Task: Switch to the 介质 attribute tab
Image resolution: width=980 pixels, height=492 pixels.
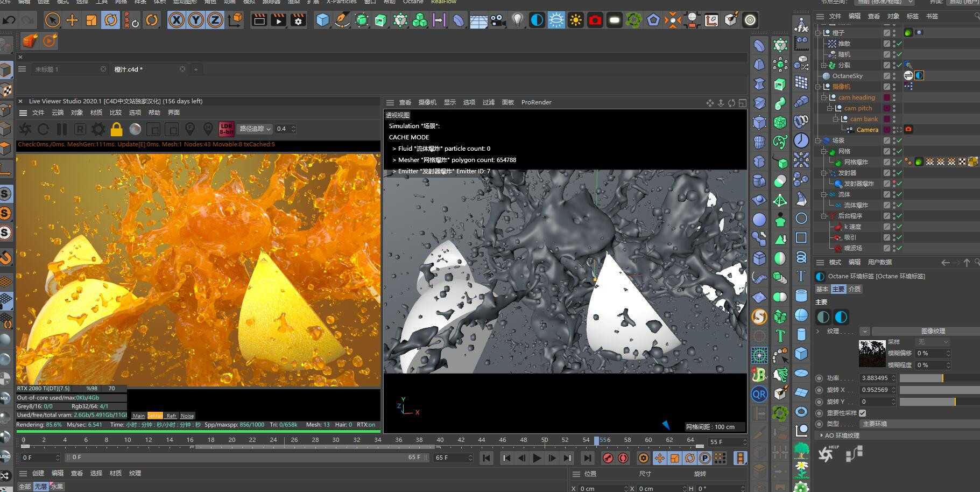Action: 855,289
